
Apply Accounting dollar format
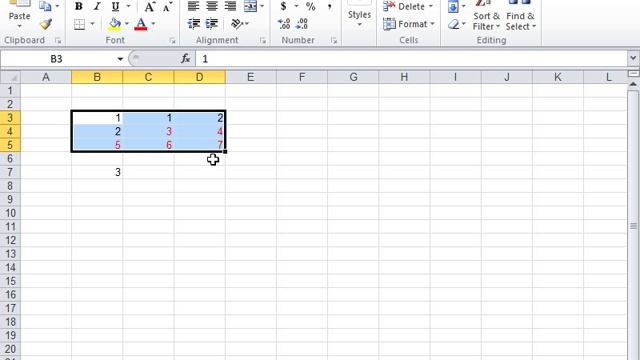(x=283, y=6)
